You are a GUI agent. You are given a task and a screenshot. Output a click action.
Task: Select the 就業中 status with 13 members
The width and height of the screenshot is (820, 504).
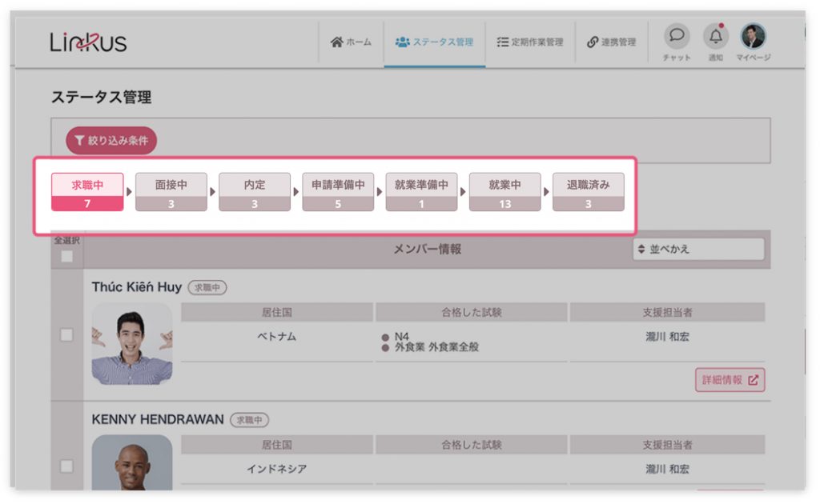tap(504, 192)
